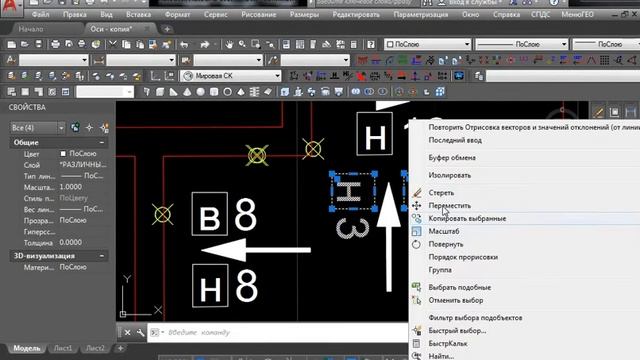
Task: Click the Layer Properties manager icon
Action: tap(11, 76)
